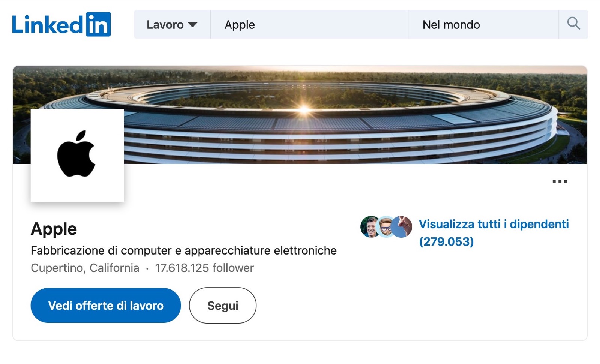Open the three-dot more options menu

coord(559,182)
